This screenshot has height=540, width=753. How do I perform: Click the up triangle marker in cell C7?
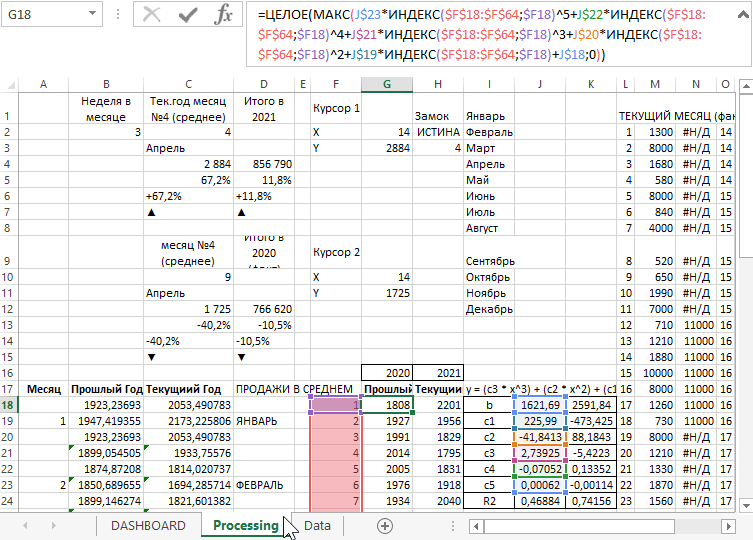pyautogui.click(x=151, y=213)
